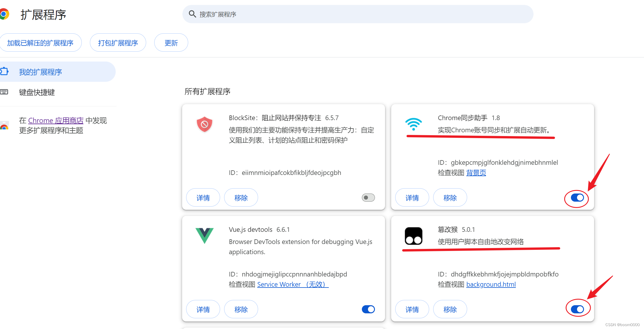Click the 扩展程序 page title
The image size is (644, 329).
point(43,15)
